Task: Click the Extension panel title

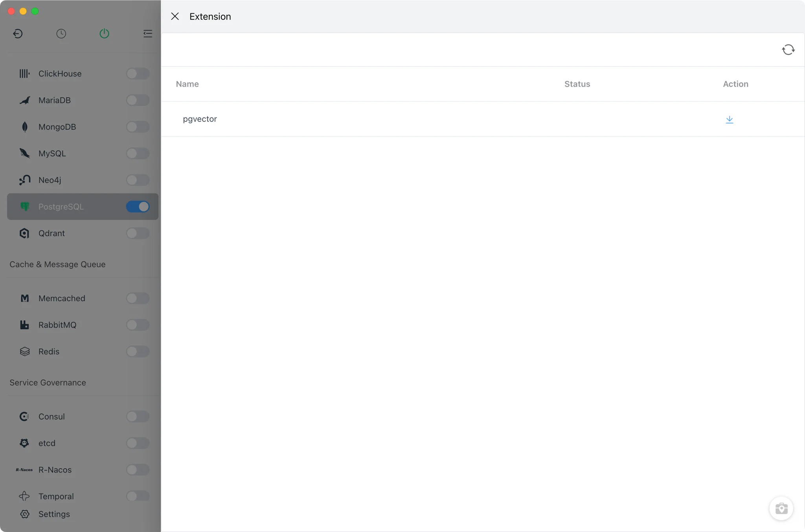Action: point(210,17)
